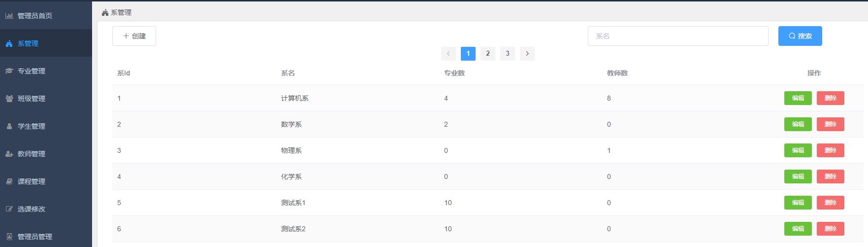Click the plus icon in the 创建 button
This screenshot has height=247, width=868.
[x=126, y=36]
